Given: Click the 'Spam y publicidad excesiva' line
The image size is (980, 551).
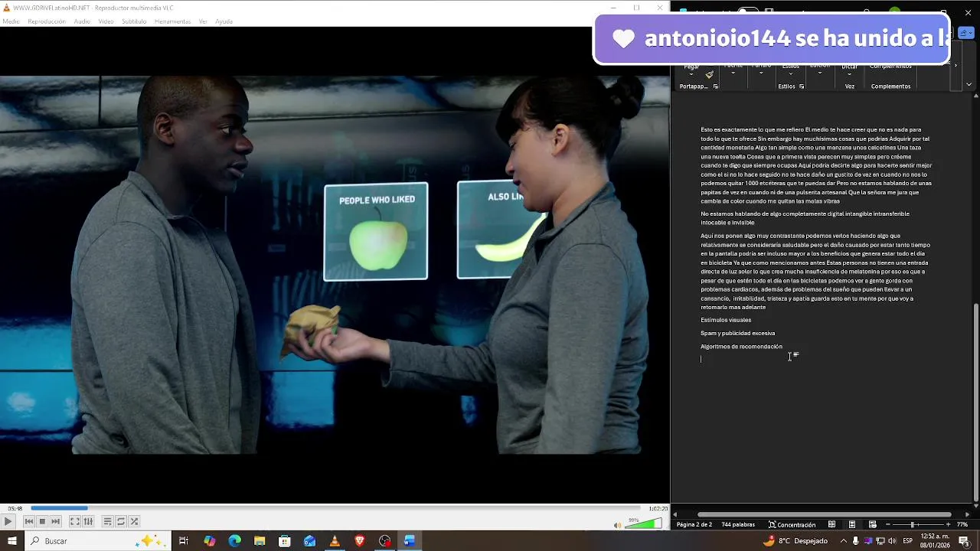Looking at the screenshot, I should 737,333.
